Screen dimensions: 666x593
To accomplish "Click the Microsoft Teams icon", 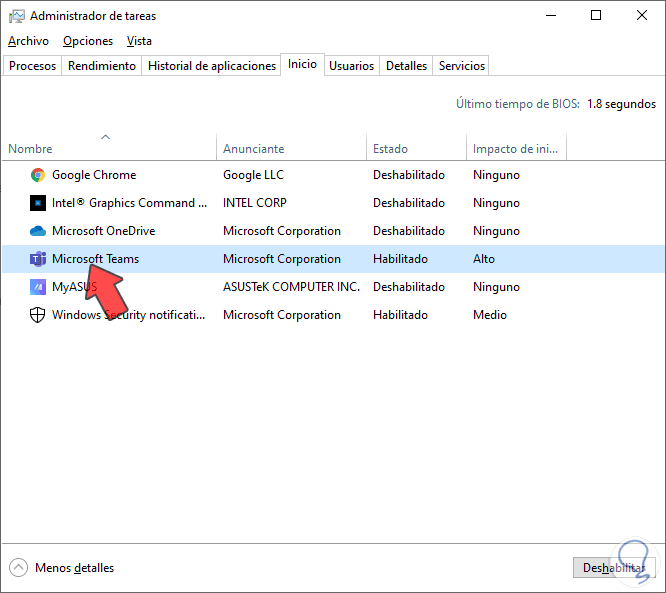I will pyautogui.click(x=38, y=259).
